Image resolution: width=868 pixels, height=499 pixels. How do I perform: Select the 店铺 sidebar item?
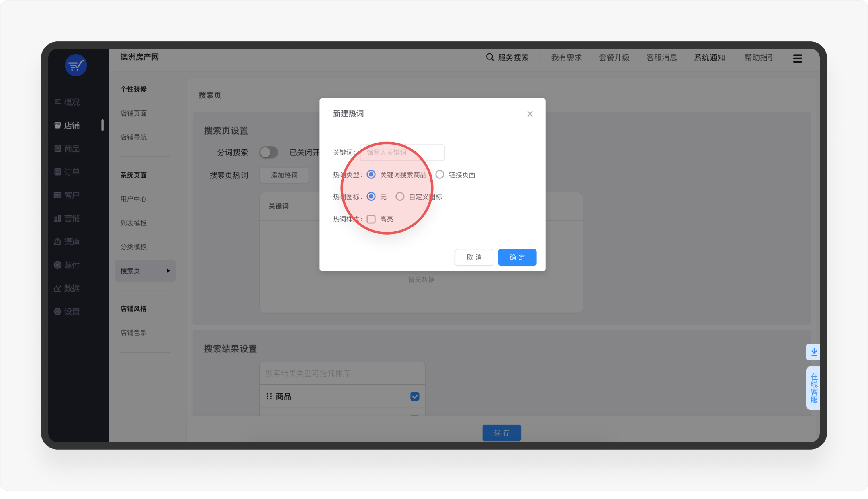tap(67, 125)
